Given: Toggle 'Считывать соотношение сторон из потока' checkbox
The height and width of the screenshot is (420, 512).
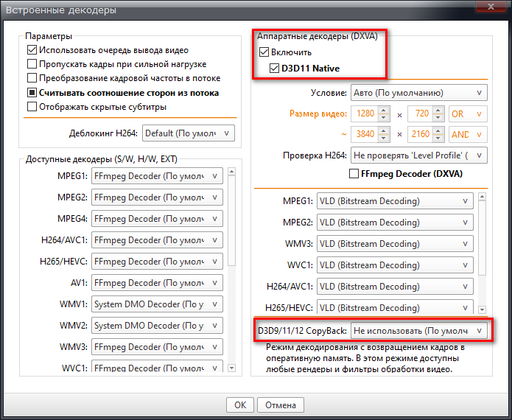Looking at the screenshot, I should tap(32, 93).
